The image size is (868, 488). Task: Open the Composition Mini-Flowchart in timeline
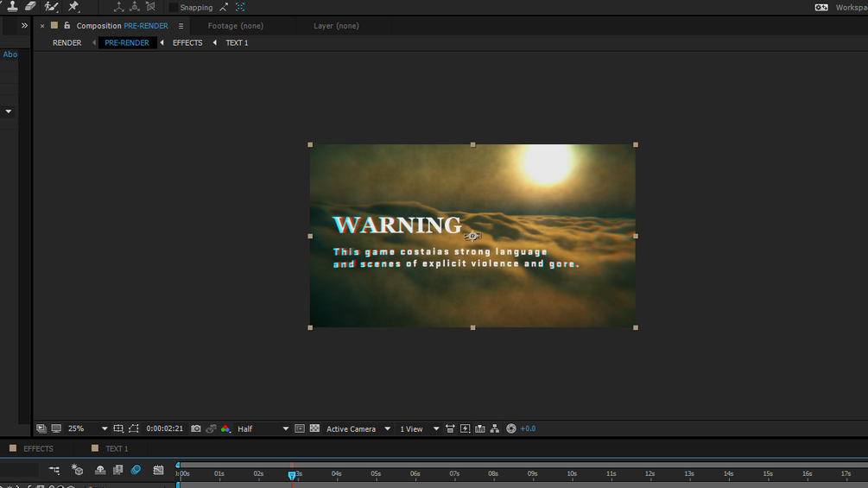click(x=54, y=471)
